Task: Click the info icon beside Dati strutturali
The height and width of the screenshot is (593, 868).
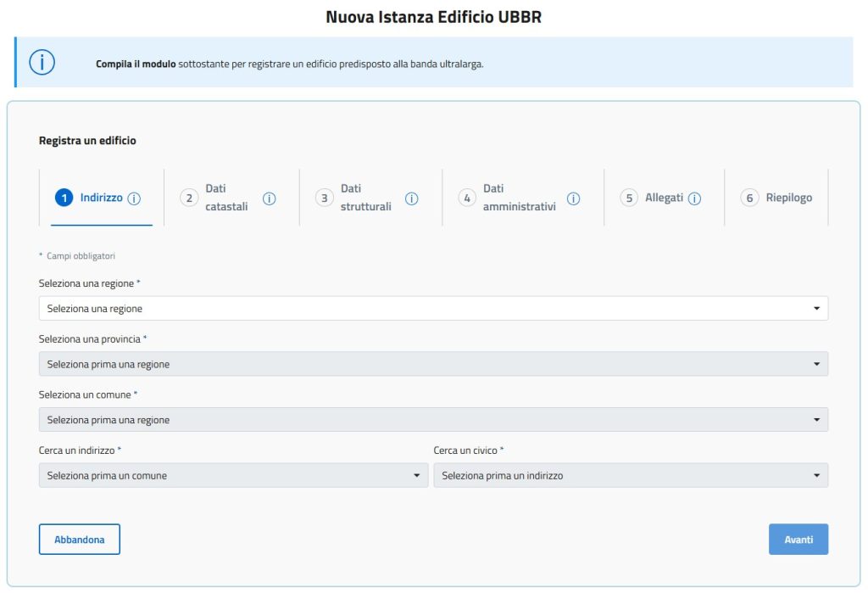Action: [x=412, y=199]
